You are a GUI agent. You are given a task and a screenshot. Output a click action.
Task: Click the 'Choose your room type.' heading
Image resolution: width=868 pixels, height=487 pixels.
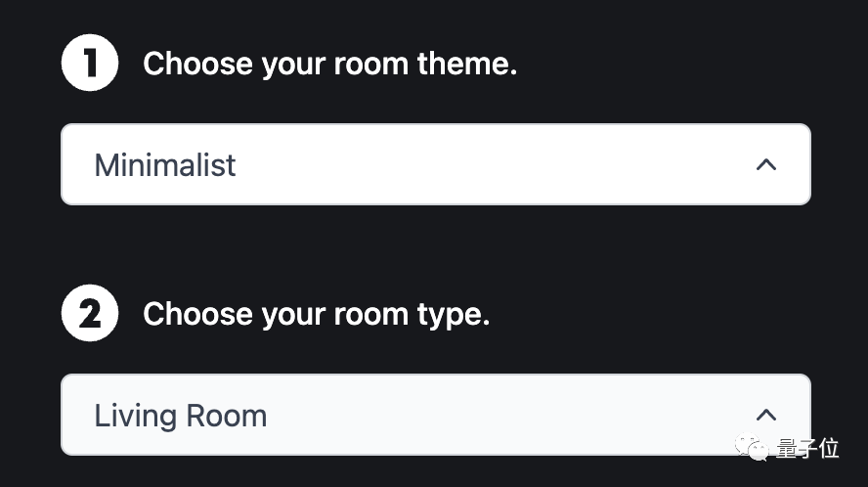pyautogui.click(x=316, y=315)
